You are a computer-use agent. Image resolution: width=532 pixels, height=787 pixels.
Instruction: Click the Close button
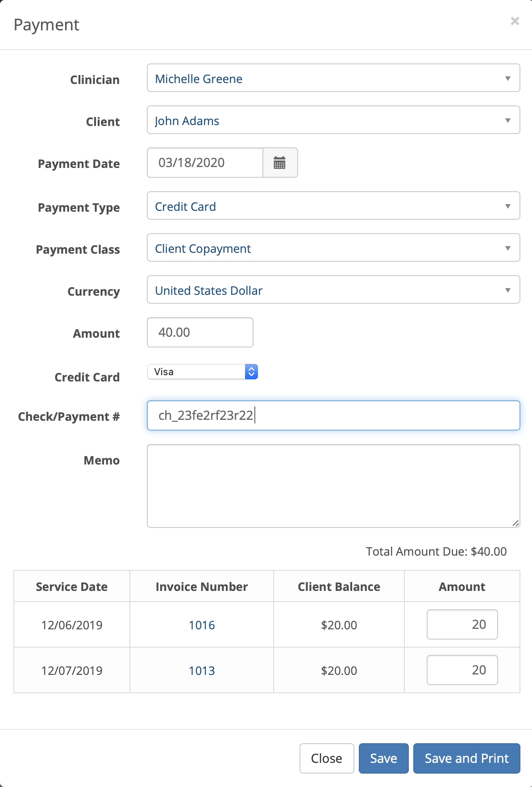327,758
